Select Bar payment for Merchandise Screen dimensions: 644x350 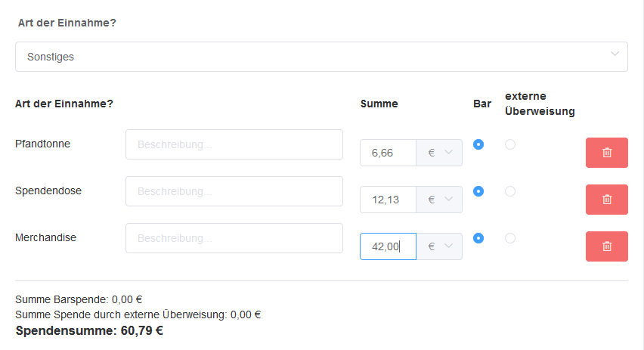pyautogui.click(x=478, y=238)
